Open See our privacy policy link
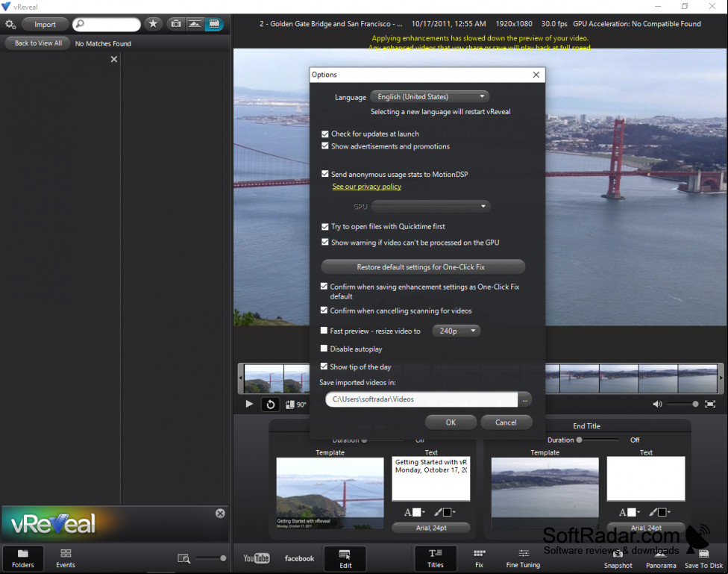 pos(367,187)
